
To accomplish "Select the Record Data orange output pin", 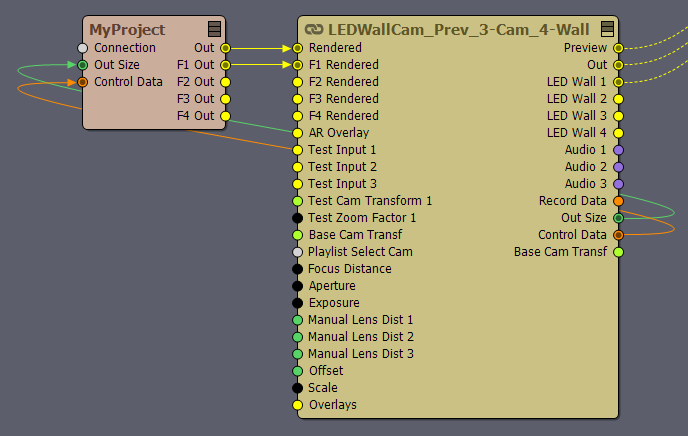I will pos(618,201).
